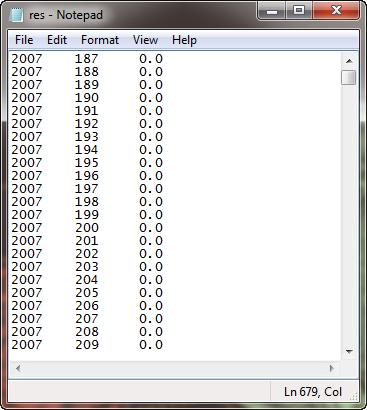Click 2007 in the row with 187
Image resolution: width=367 pixels, height=410 pixels.
(x=27, y=59)
